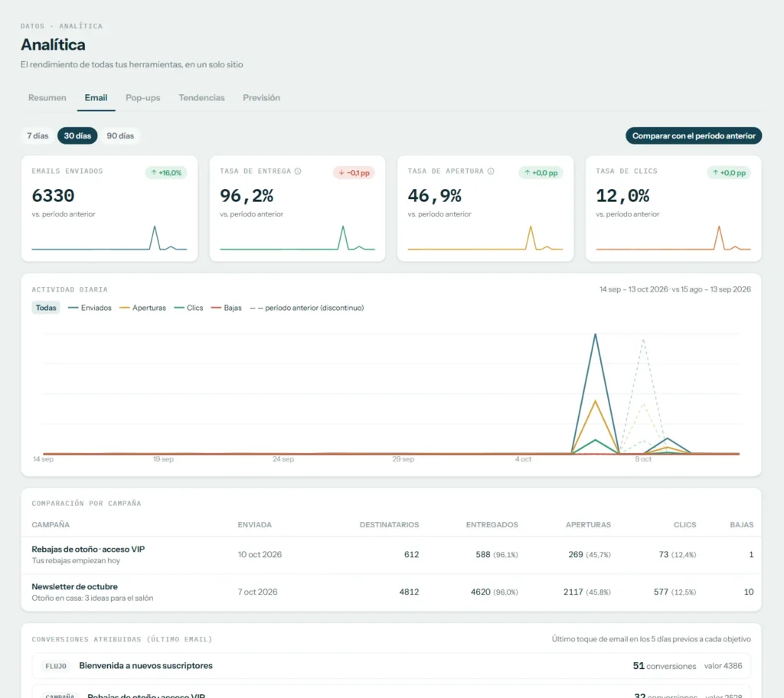Click the tall Enviados peak in chart
This screenshot has height=698, width=784.
pyautogui.click(x=595, y=334)
